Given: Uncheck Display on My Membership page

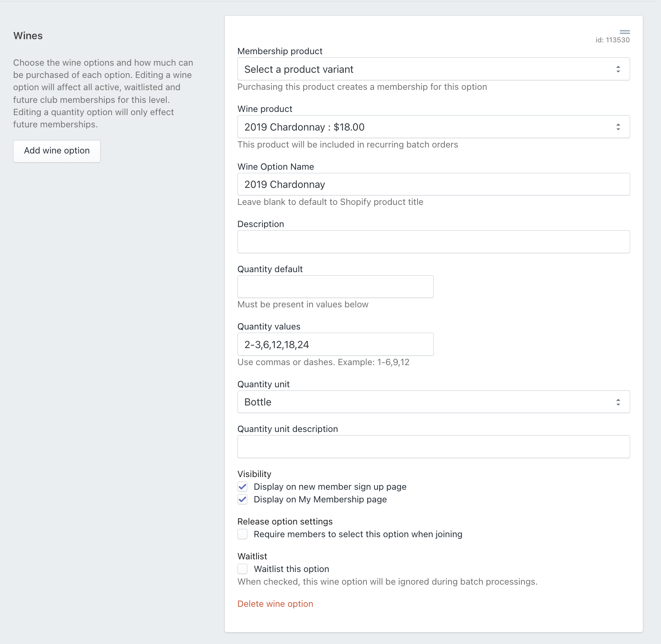Looking at the screenshot, I should pos(243,499).
